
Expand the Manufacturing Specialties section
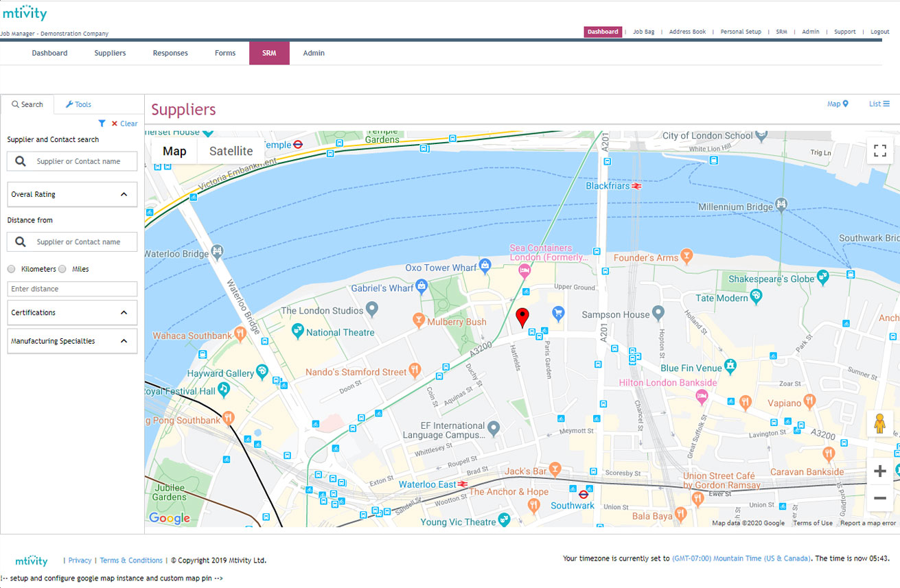[x=72, y=341]
